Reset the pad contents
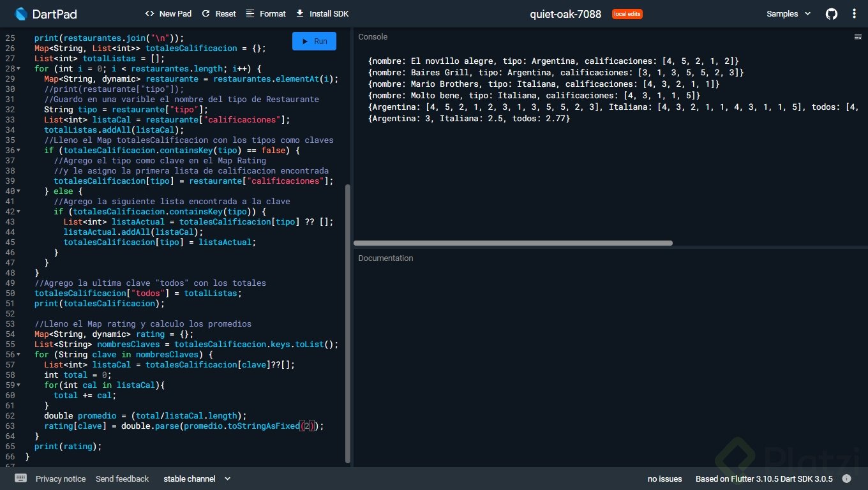Screen dimensions: 868x490 [218, 13]
